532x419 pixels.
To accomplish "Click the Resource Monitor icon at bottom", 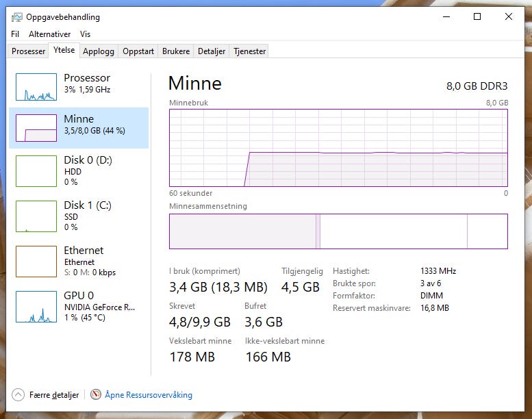I will click(x=96, y=394).
